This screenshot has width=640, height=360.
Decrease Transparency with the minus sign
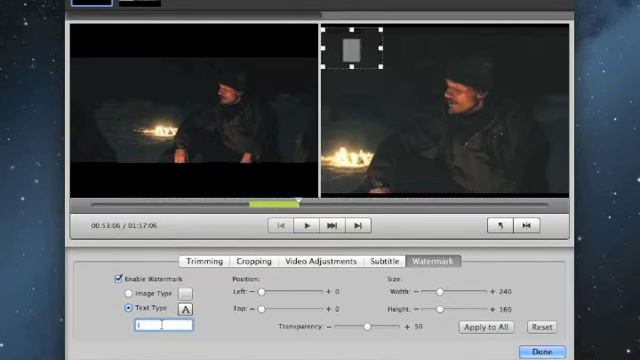point(329,327)
